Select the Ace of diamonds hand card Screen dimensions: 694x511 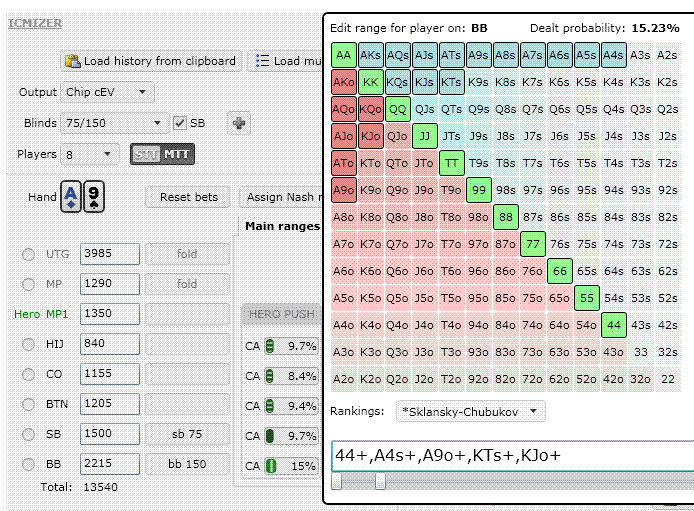coord(71,196)
